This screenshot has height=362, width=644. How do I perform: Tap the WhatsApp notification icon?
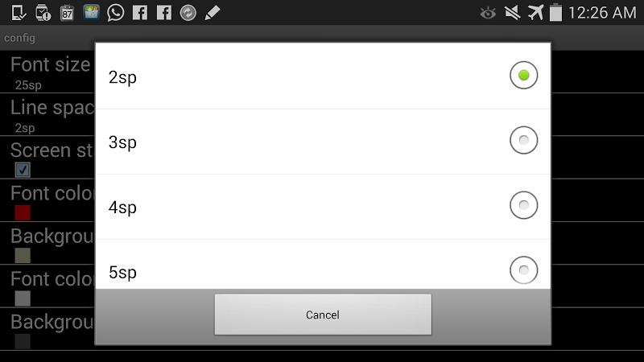[115, 13]
